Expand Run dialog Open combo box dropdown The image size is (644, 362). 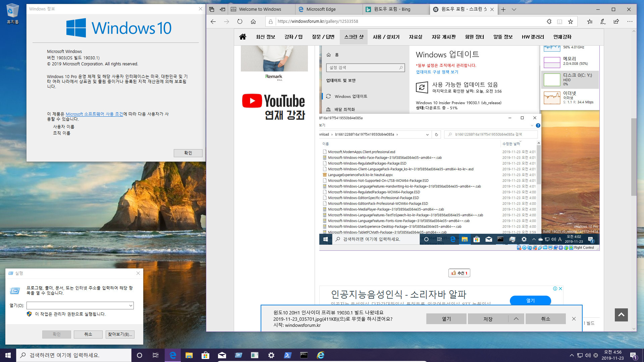130,306
